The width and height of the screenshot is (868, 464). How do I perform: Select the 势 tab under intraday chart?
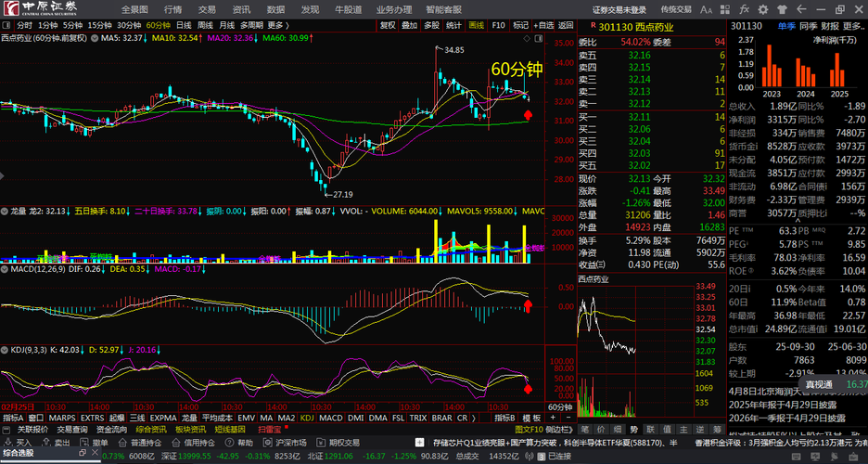click(x=633, y=430)
